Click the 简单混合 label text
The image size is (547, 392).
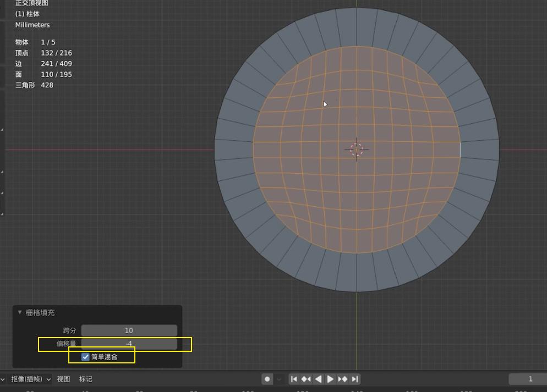(x=105, y=357)
